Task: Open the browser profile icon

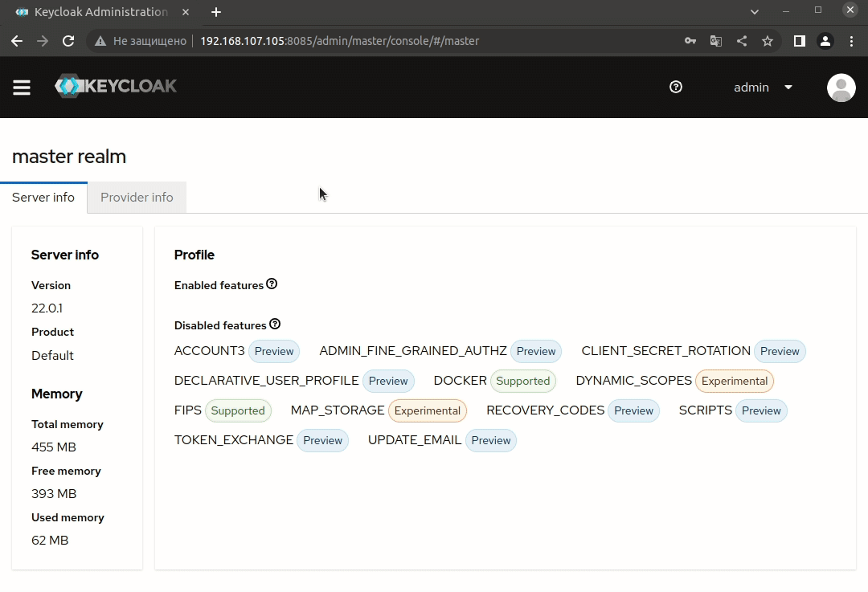Action: pos(825,41)
